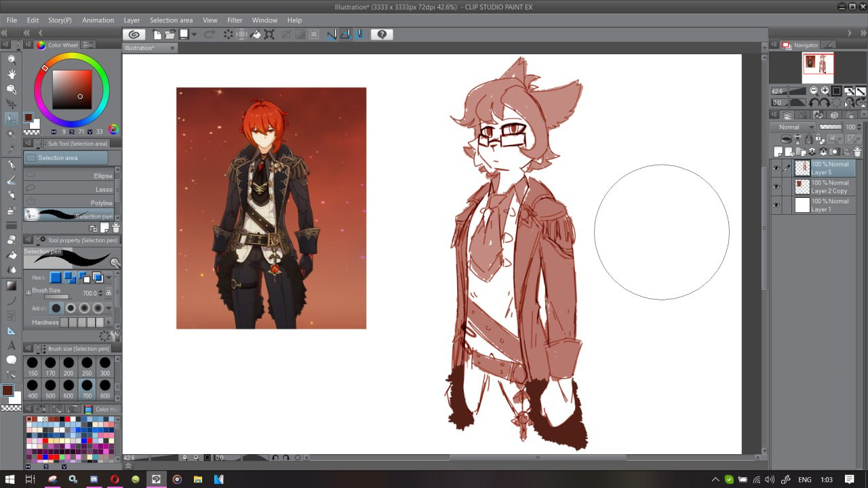Choose the Text tool in toolbar
The width and height of the screenshot is (868, 488).
point(12,345)
